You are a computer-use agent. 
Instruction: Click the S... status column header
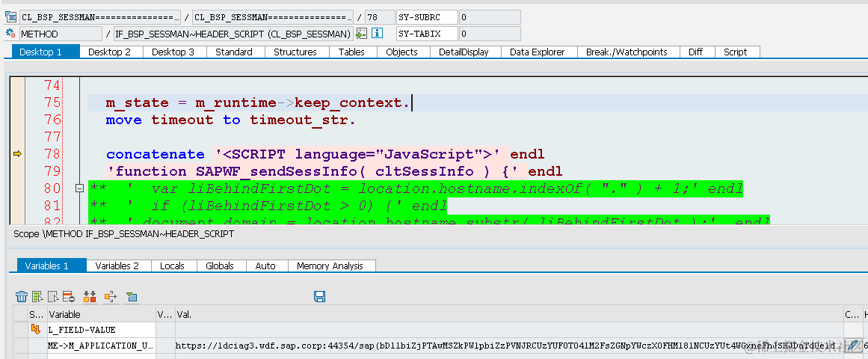[37, 315]
